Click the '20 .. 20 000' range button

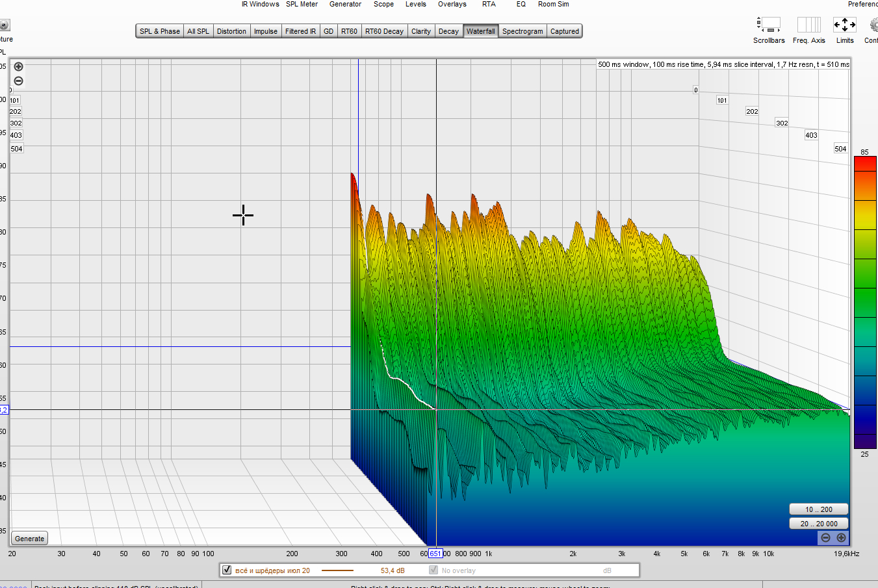coord(818,524)
